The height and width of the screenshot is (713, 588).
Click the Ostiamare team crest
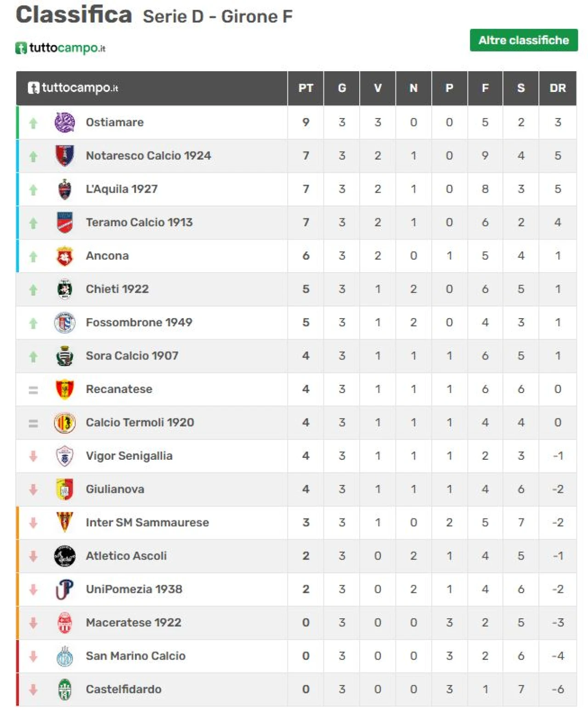pos(64,123)
